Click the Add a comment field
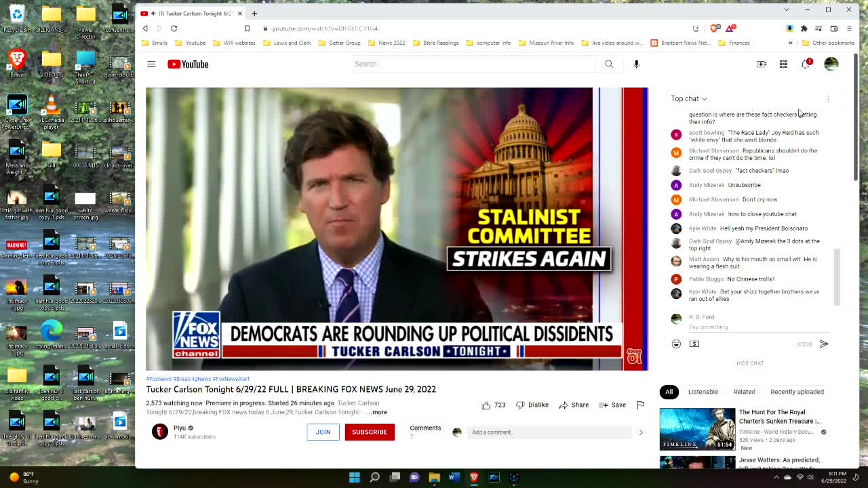The width and height of the screenshot is (868, 488). click(x=550, y=432)
